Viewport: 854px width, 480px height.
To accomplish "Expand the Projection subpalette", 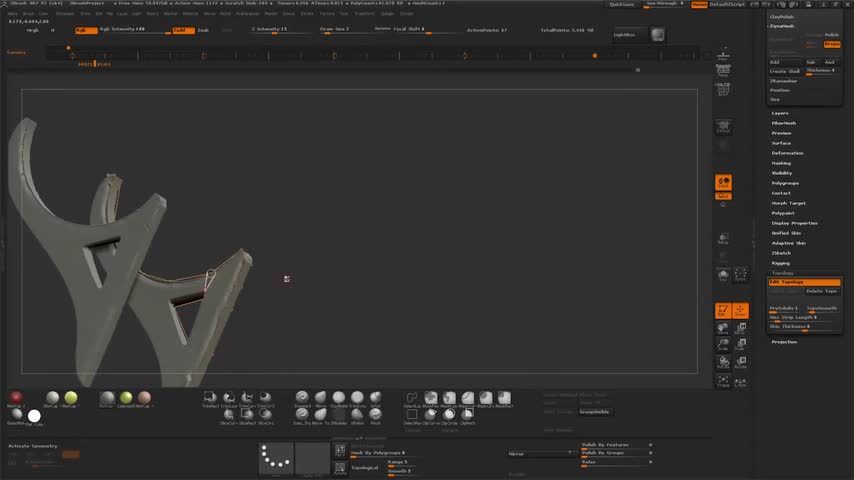I will pyautogui.click(x=784, y=342).
